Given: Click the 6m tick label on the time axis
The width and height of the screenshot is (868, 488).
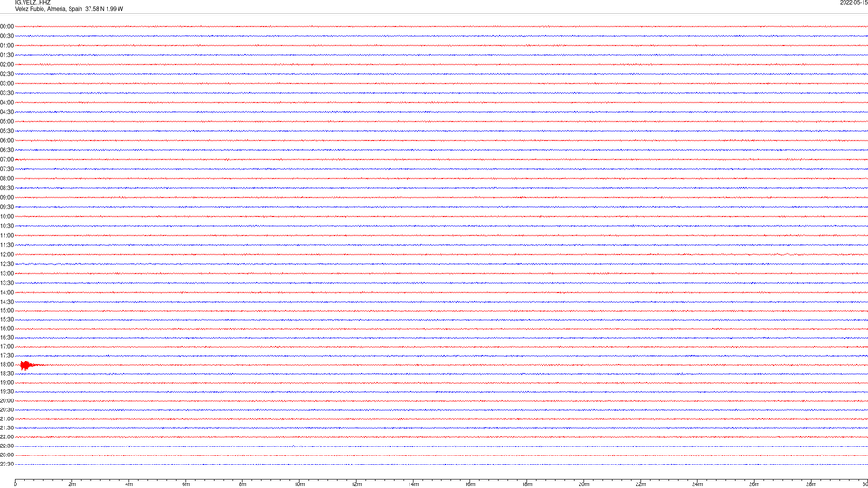Looking at the screenshot, I should [186, 484].
